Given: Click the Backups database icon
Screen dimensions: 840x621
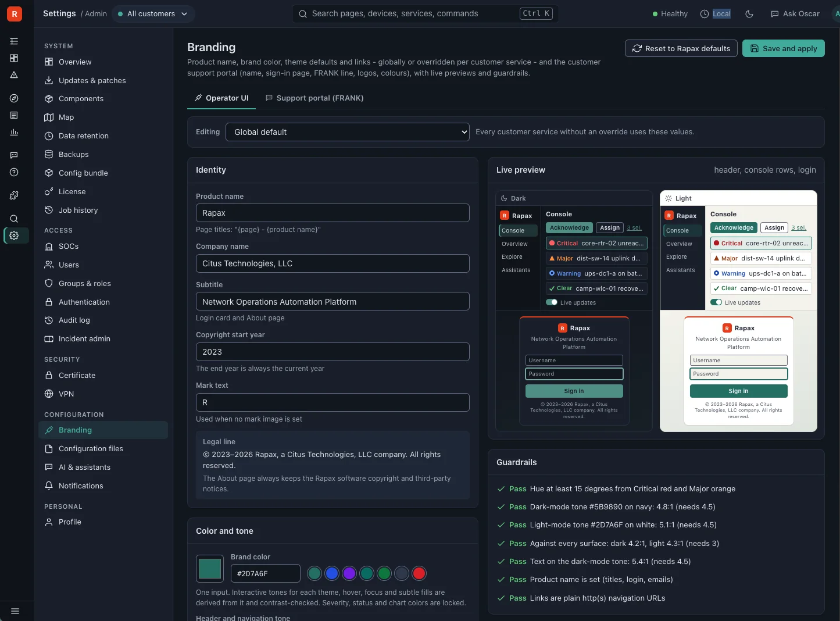Looking at the screenshot, I should click(x=49, y=154).
